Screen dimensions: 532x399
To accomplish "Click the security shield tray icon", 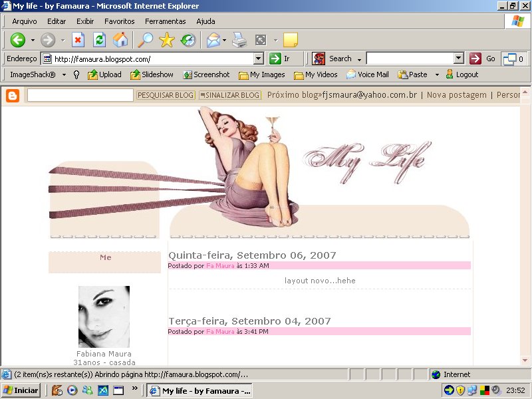I will tap(460, 390).
